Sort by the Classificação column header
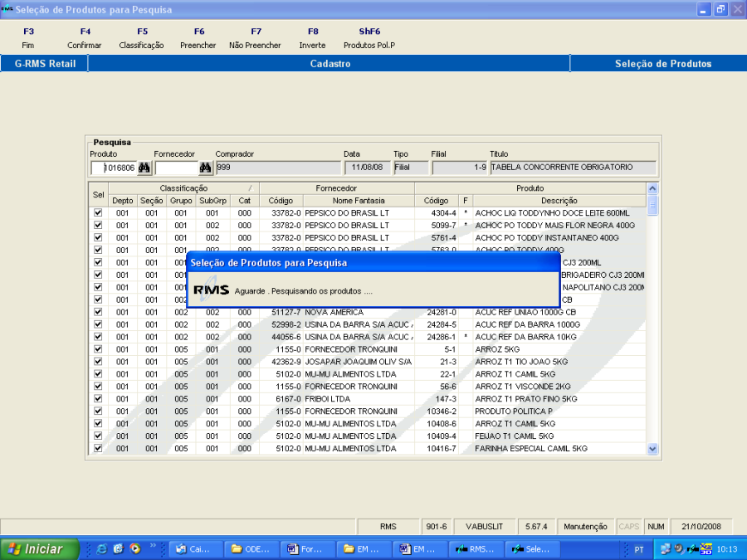 184,188
